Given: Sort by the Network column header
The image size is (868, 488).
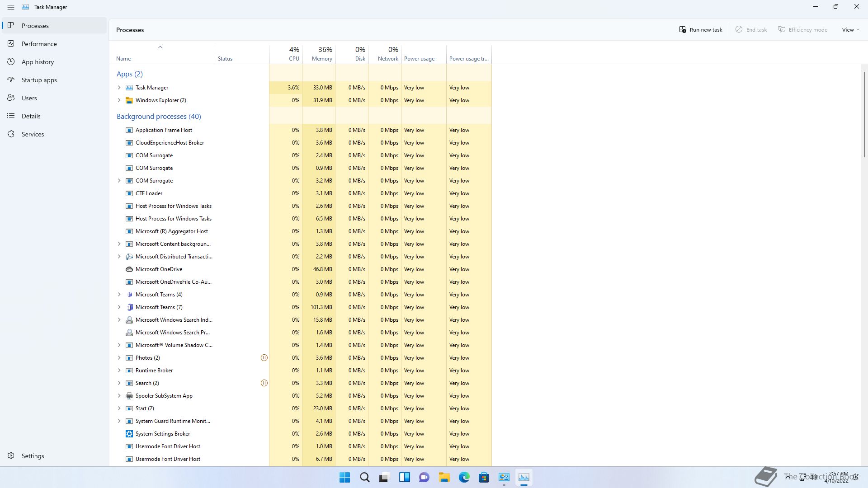Looking at the screenshot, I should [x=385, y=54].
